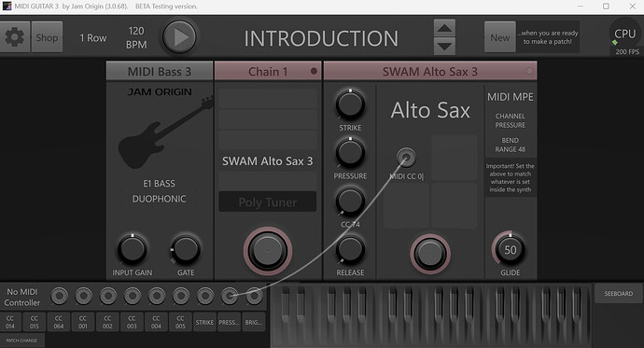Image resolution: width=644 pixels, height=348 pixels.
Task: Click the Alto Sax instrument title
Action: tap(430, 110)
